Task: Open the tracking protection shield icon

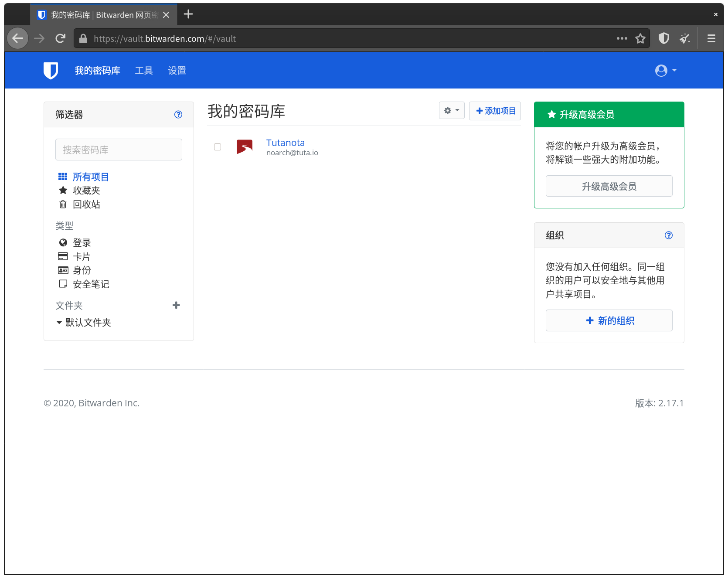Action: pos(663,39)
